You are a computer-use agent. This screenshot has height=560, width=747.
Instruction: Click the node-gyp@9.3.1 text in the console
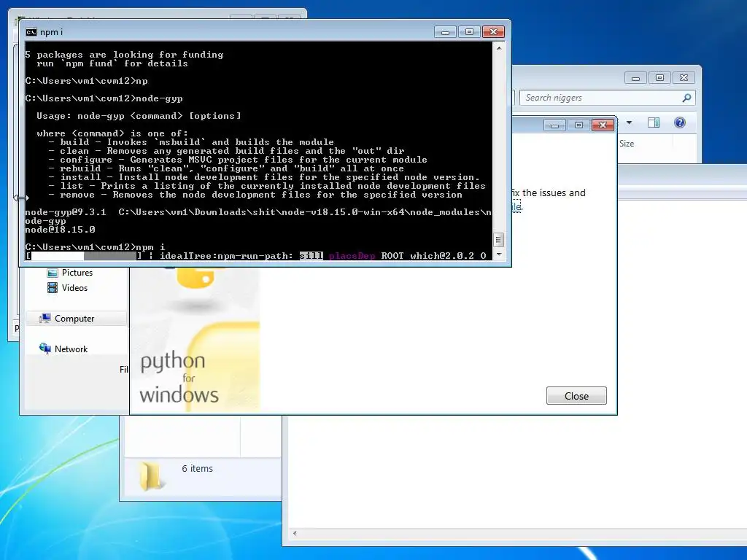66,212
